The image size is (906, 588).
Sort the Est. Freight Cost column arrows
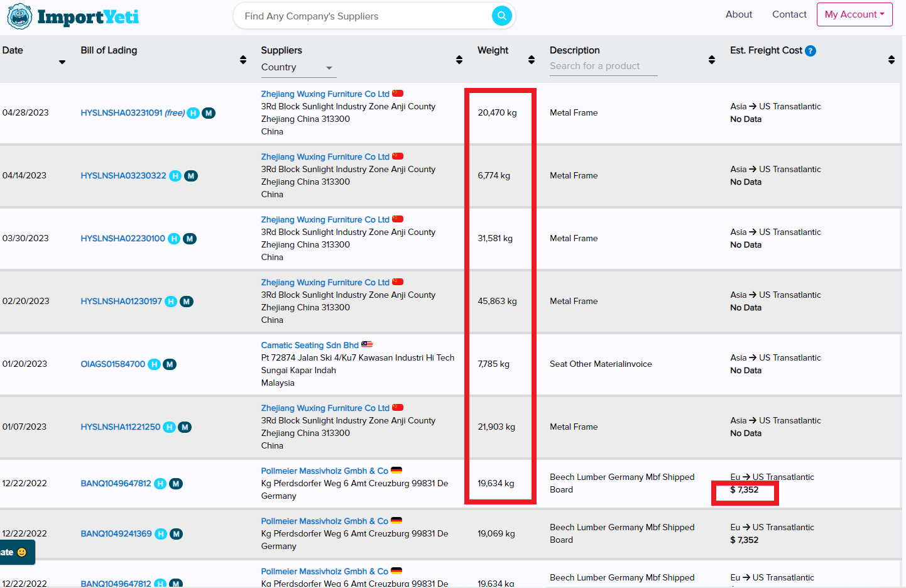(892, 60)
